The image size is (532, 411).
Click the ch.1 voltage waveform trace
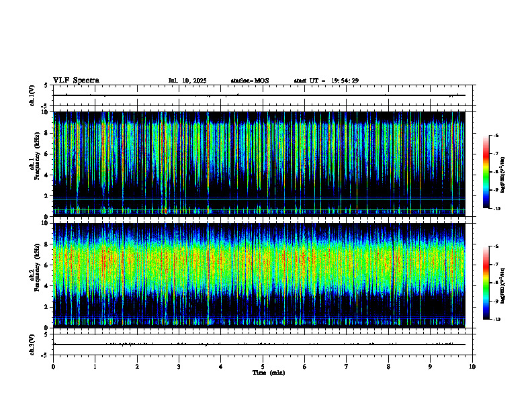[x=259, y=95]
